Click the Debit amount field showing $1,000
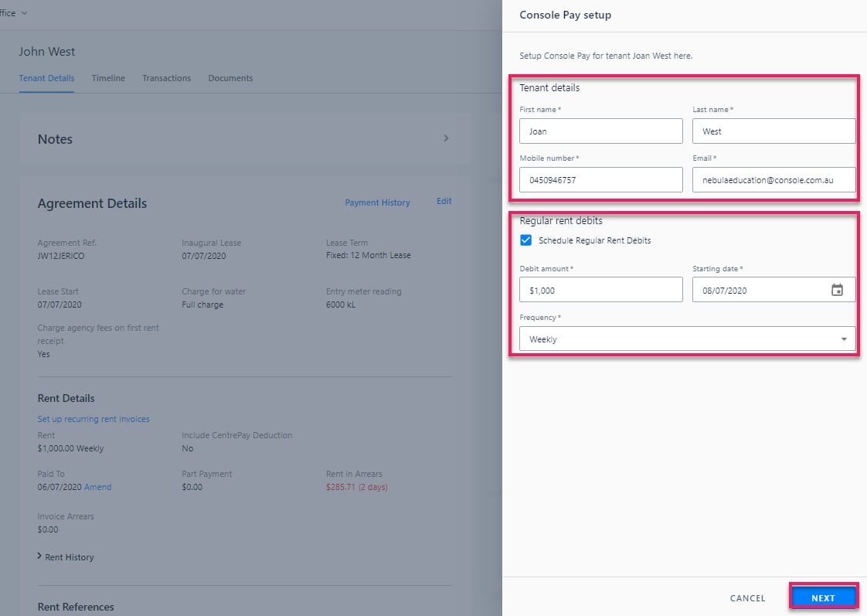Viewport: 867px width, 616px height. pos(601,290)
